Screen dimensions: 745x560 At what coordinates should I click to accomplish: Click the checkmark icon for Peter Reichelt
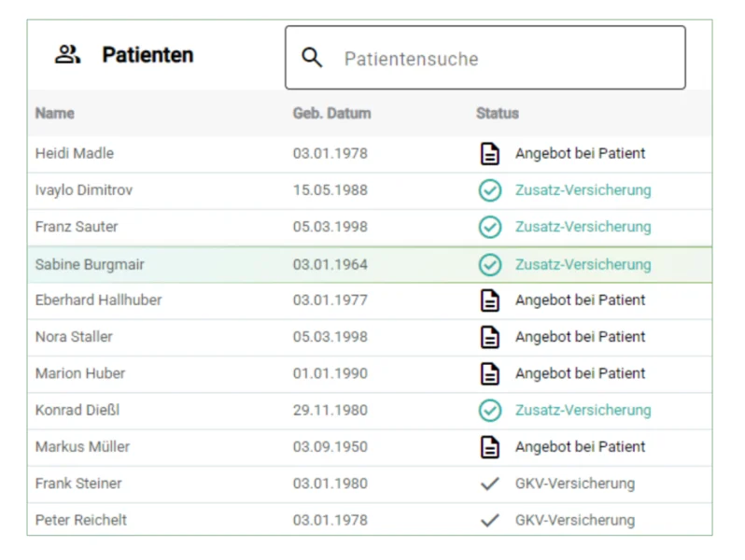coord(490,520)
